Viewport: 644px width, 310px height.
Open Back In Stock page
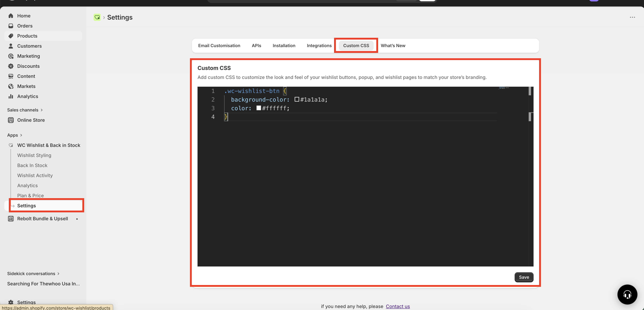pos(32,165)
